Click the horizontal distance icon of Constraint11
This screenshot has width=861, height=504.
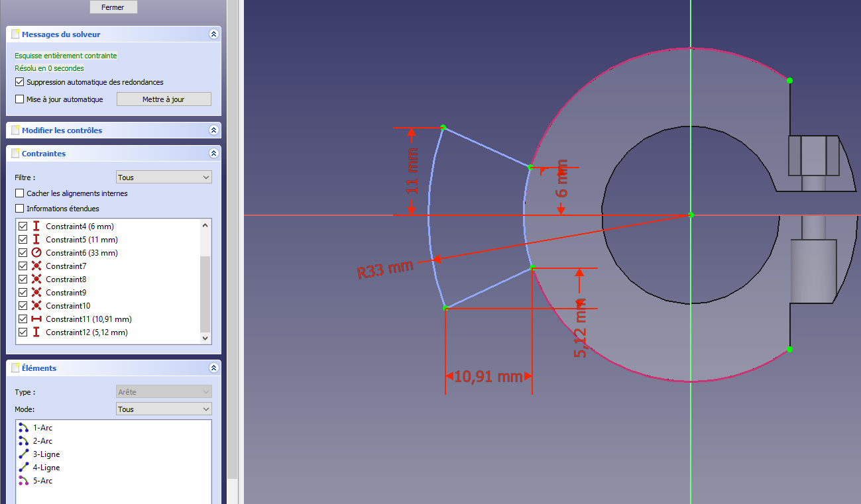[36, 319]
